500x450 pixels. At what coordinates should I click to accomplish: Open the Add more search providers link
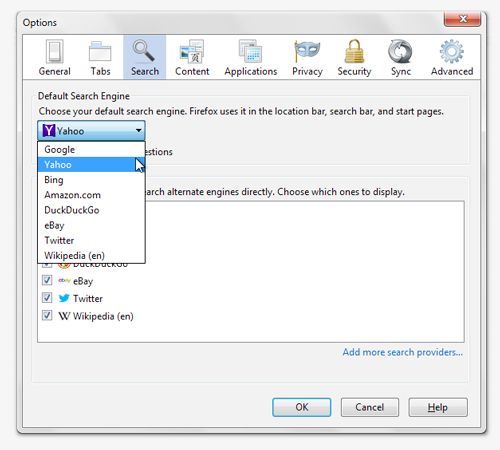coord(403,352)
